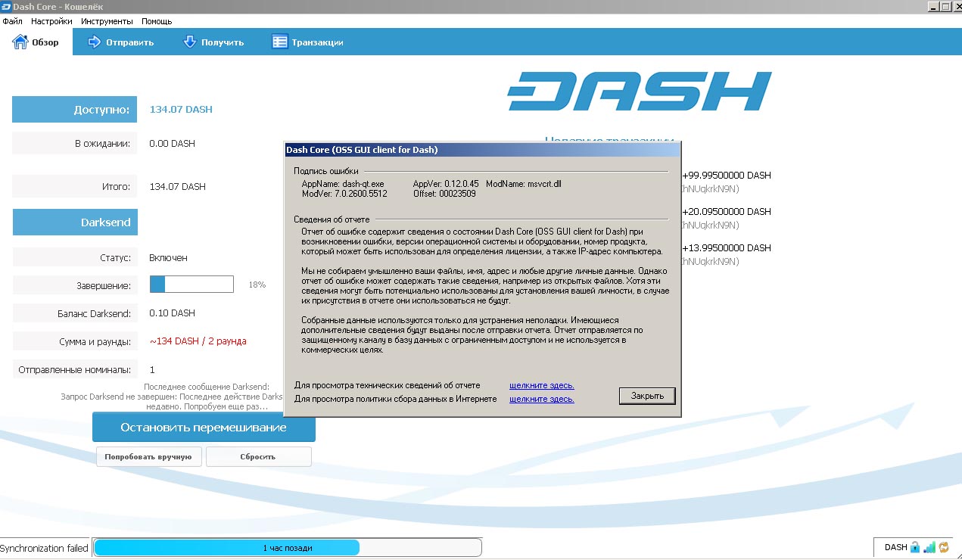The width and height of the screenshot is (962, 560).
Task: Click the Баланс Darksend value 0.10 DASH
Action: 172,313
